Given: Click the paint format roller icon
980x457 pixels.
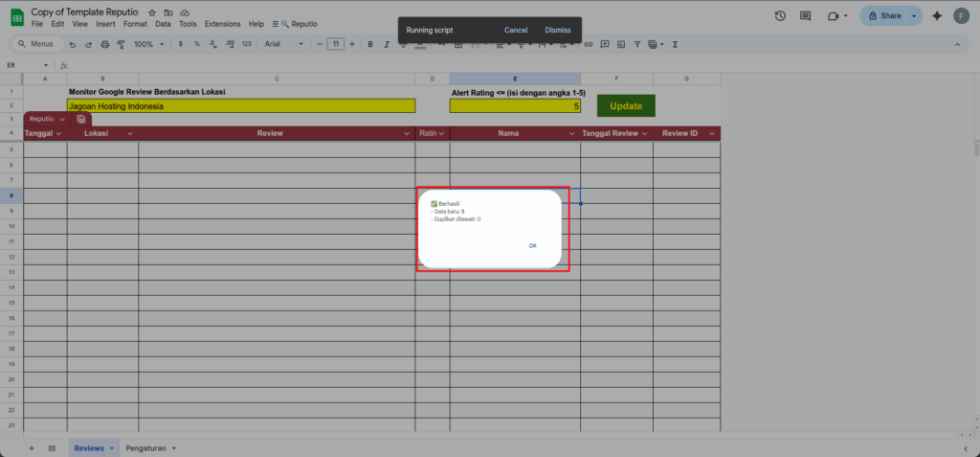Looking at the screenshot, I should (x=120, y=44).
